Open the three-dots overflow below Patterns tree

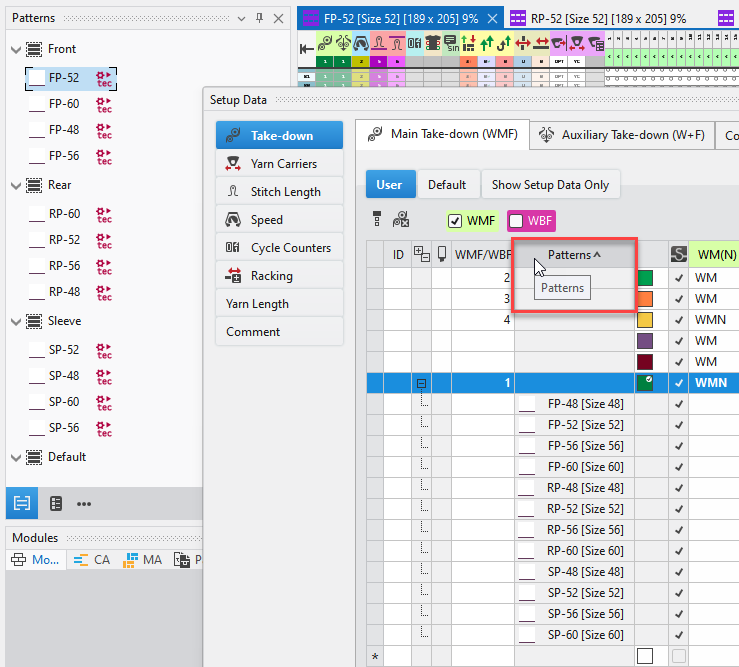point(84,503)
